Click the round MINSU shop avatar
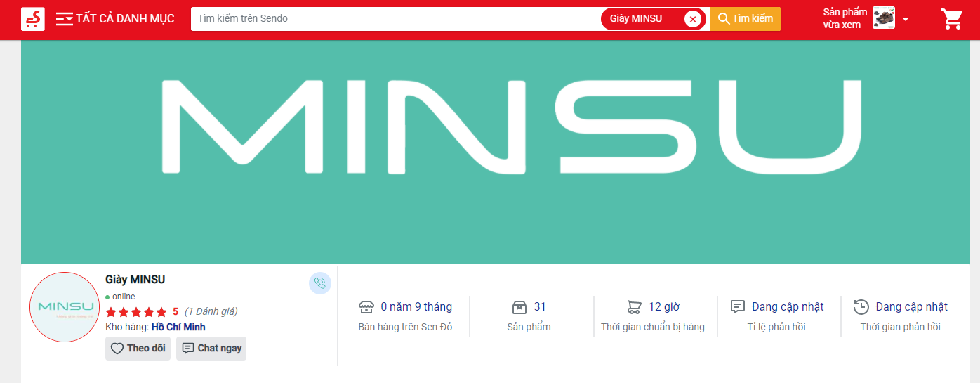This screenshot has width=980, height=383. pyautogui.click(x=65, y=307)
